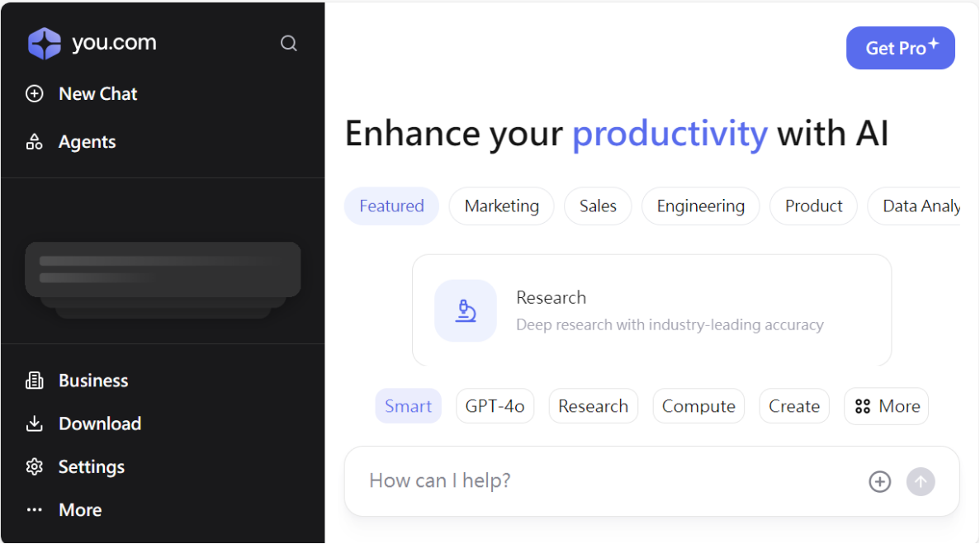980x544 pixels.
Task: Open the blurred recent chat entry
Action: point(163,269)
